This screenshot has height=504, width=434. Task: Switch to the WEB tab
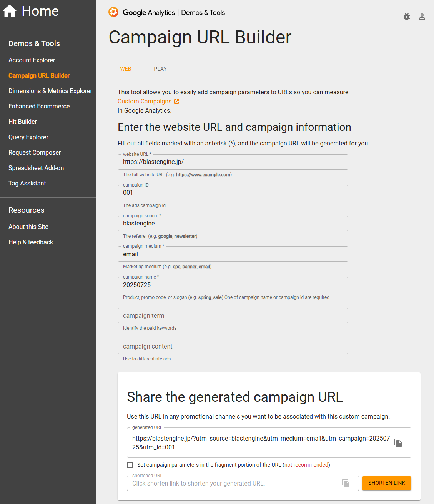[126, 69]
